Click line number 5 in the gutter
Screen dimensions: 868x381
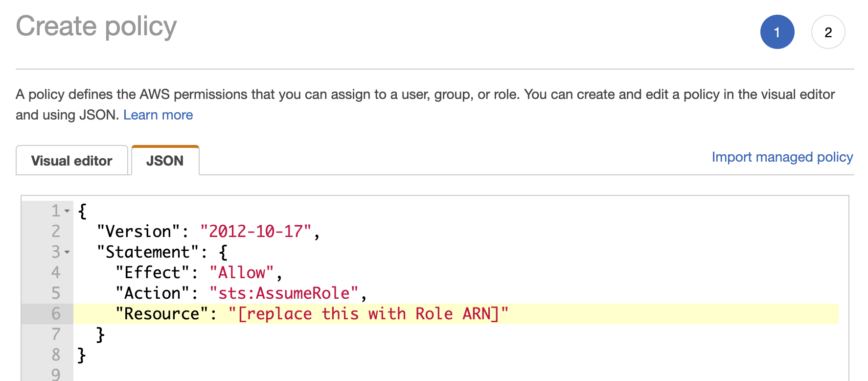tap(56, 293)
